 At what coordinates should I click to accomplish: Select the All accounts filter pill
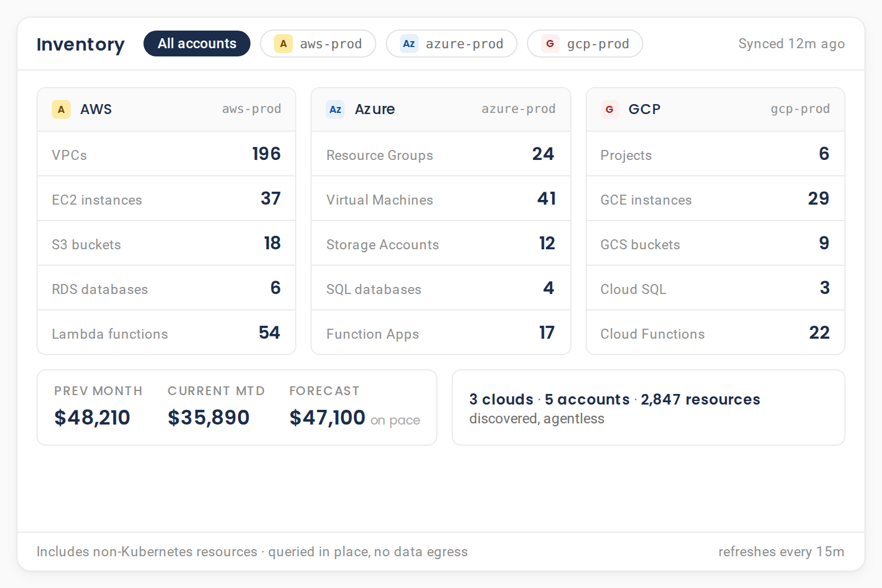point(197,44)
